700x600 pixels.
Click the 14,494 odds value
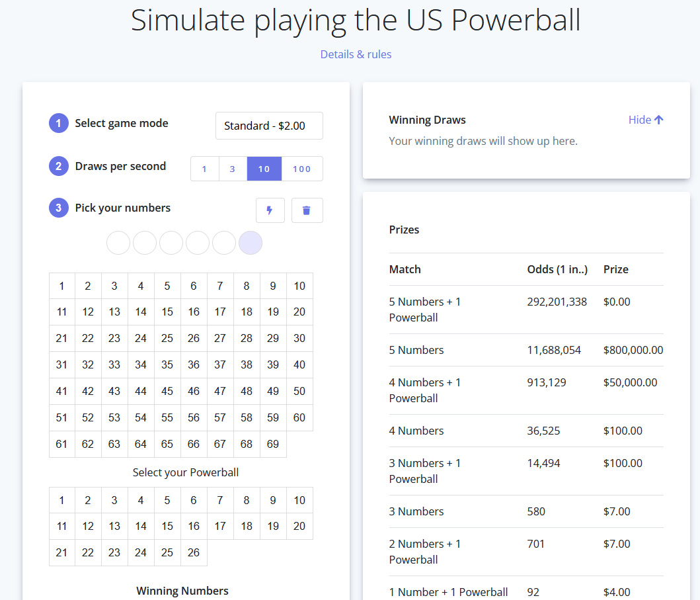tap(543, 463)
